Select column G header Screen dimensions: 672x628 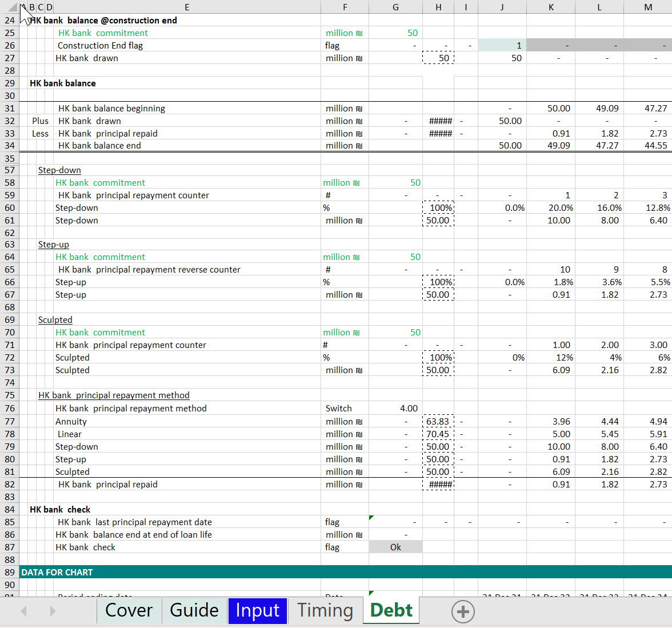tap(395, 7)
